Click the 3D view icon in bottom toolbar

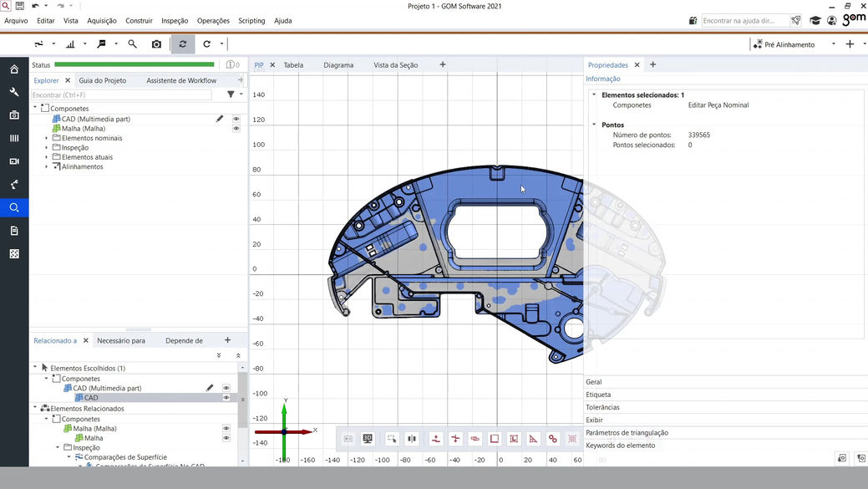pyautogui.click(x=368, y=439)
